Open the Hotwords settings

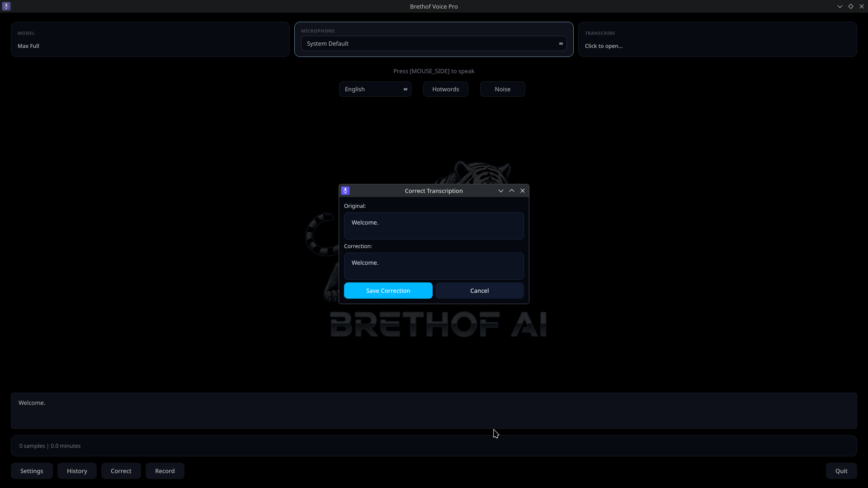pos(445,89)
